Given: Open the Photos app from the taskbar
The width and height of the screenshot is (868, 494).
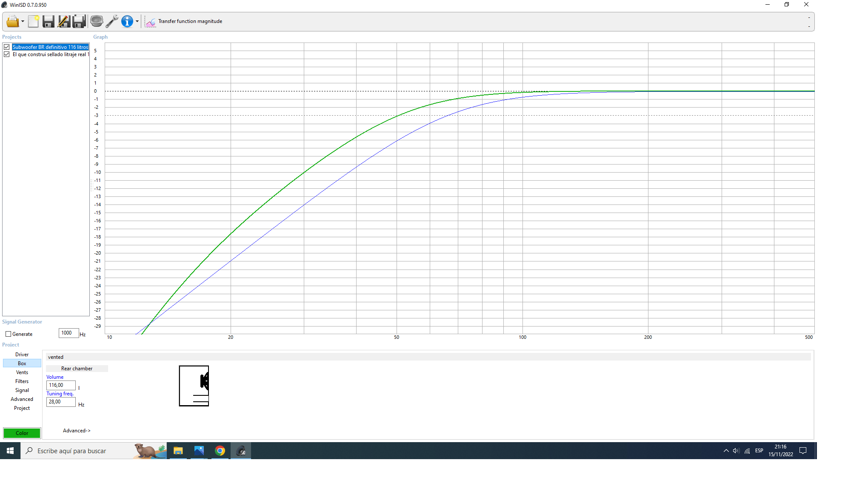Looking at the screenshot, I should (x=199, y=451).
